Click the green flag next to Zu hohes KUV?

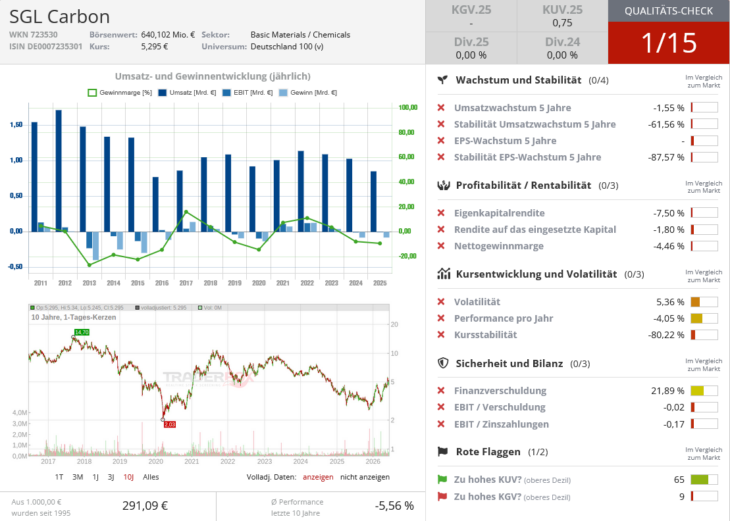pos(442,479)
